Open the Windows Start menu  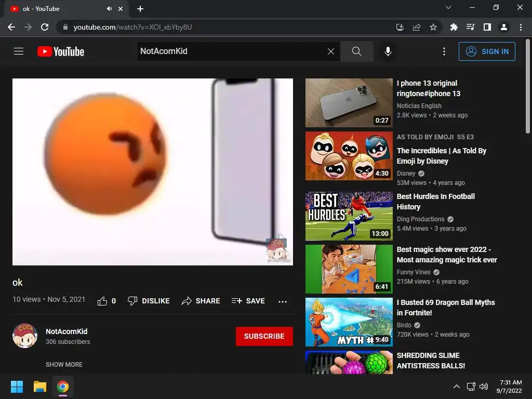[17, 387]
